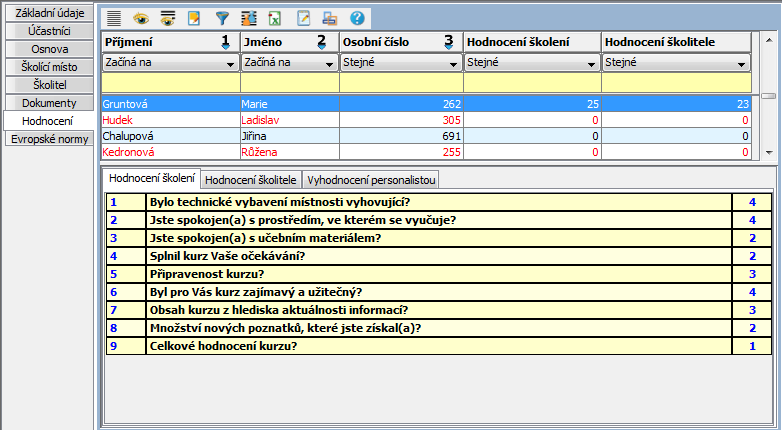
Task: Open the Vyhodnocení personalistou tab
Action: point(370,180)
